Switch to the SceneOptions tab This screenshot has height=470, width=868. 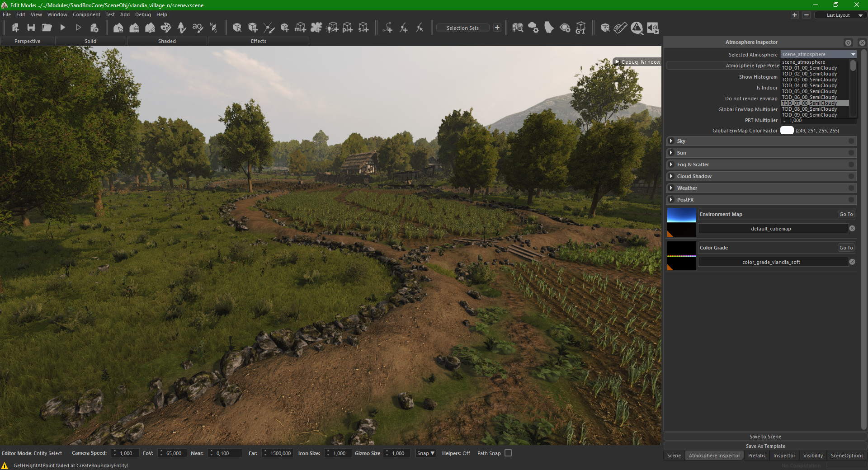click(x=847, y=456)
